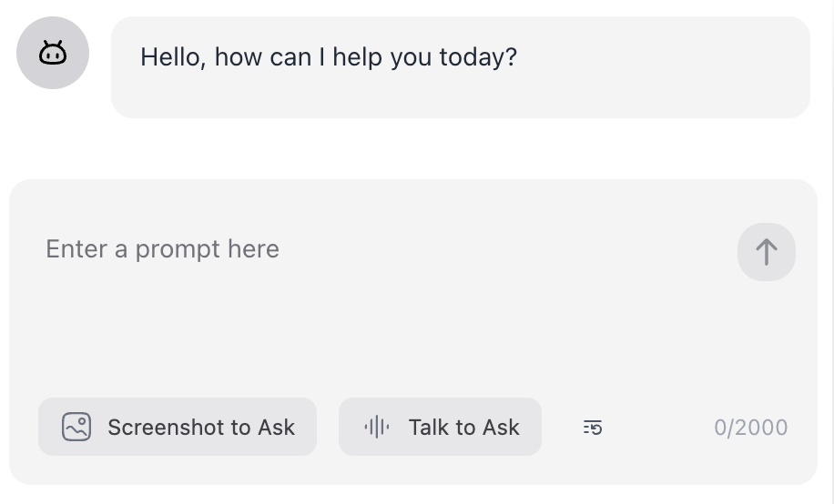Screen dimensions: 834x504
Task: Submit the prompt with the arrow button
Action: pyautogui.click(x=766, y=252)
